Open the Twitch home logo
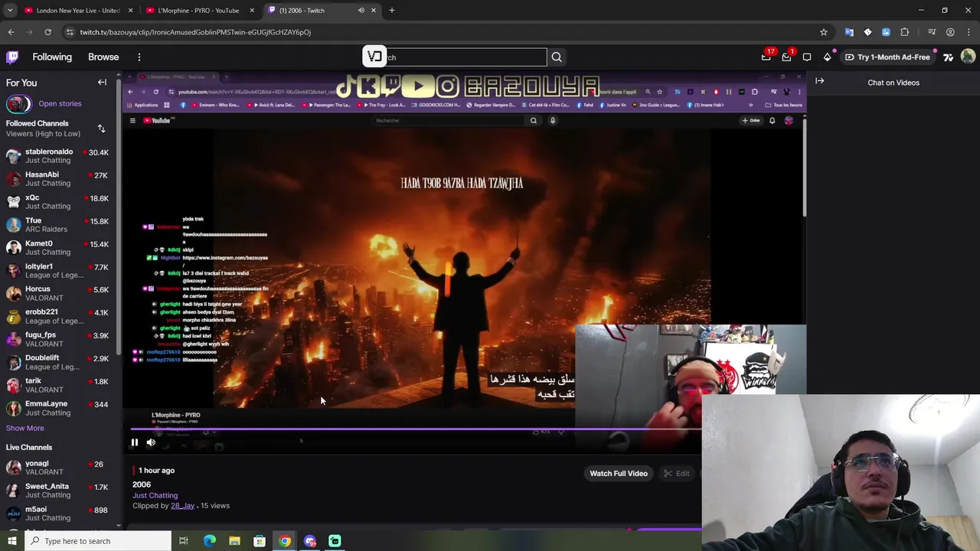Image resolution: width=980 pixels, height=551 pixels. 12,57
